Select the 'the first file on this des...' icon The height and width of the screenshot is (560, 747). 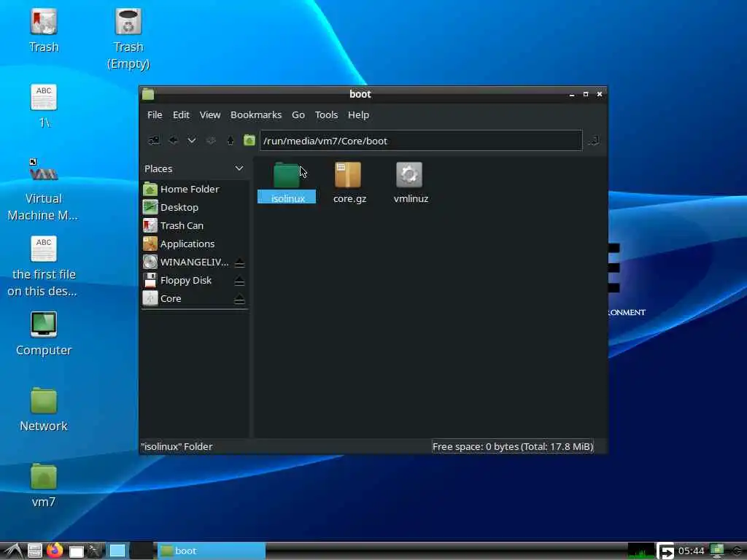point(43,266)
